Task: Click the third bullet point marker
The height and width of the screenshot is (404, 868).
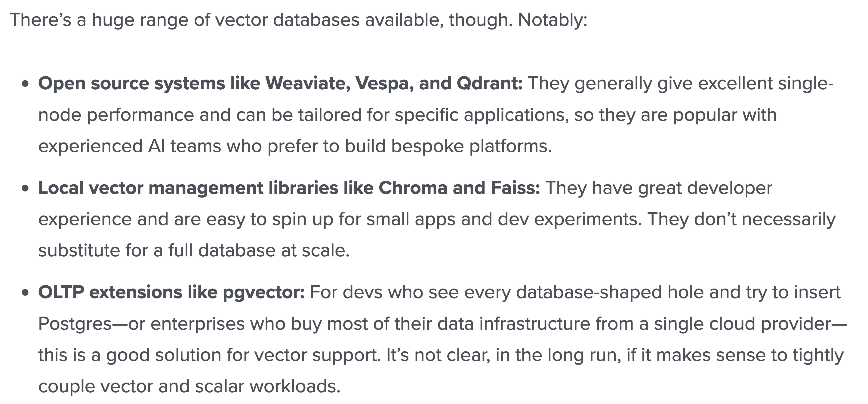Action: pos(25,293)
